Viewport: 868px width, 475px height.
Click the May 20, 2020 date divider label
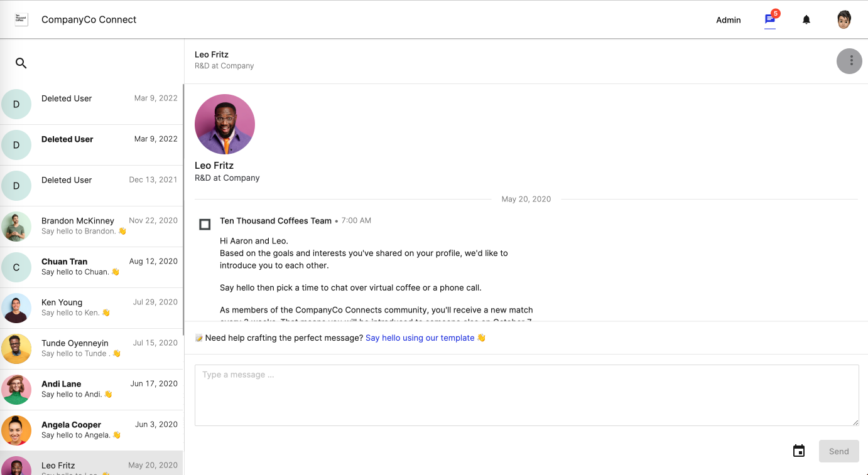click(x=526, y=199)
